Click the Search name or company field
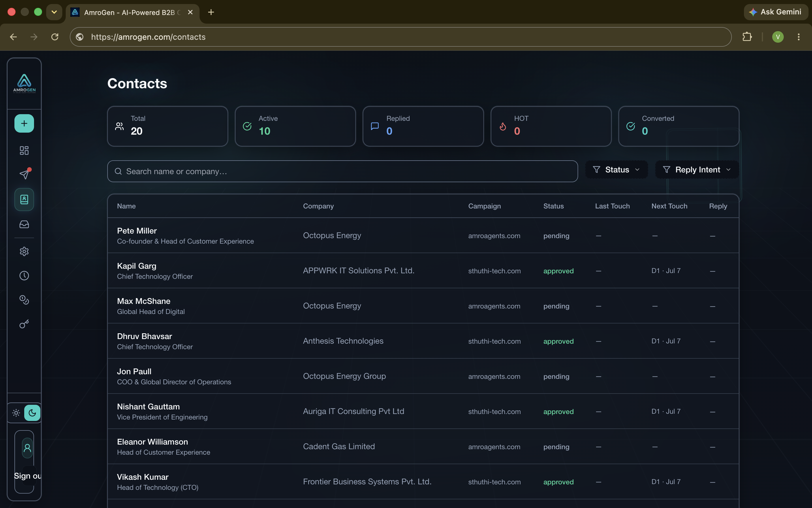 [342, 171]
